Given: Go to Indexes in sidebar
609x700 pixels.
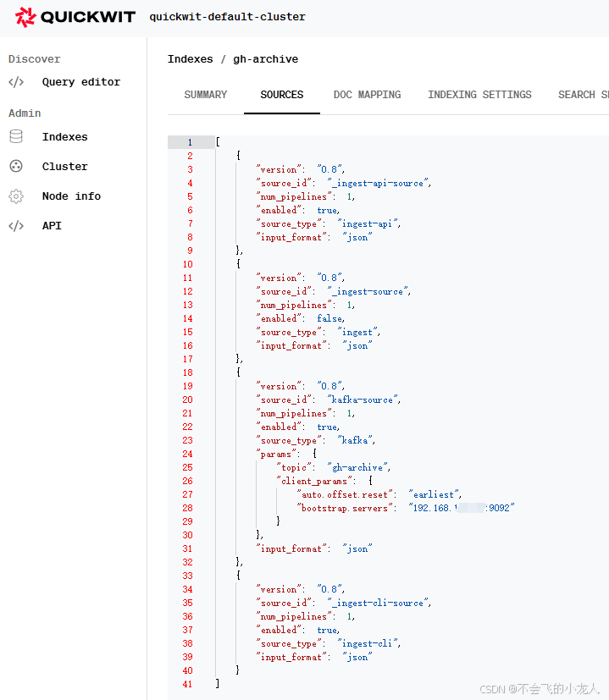Looking at the screenshot, I should pos(64,137).
